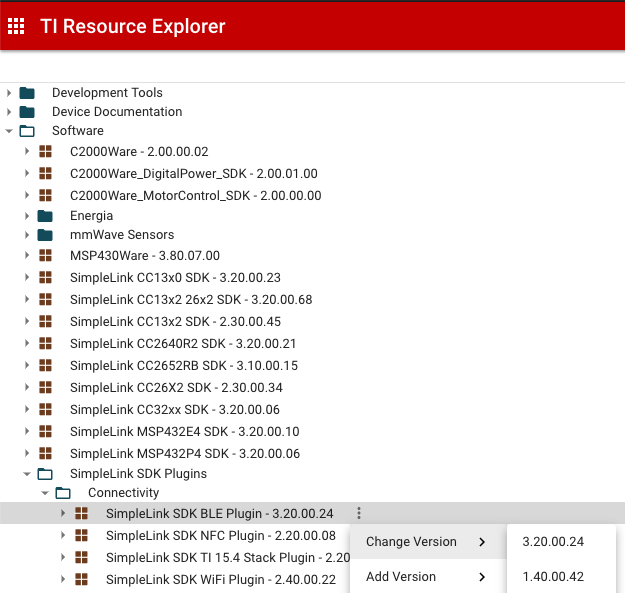Viewport: 625px width, 593px height.
Task: Select the Development Tools label
Action: [x=107, y=92]
